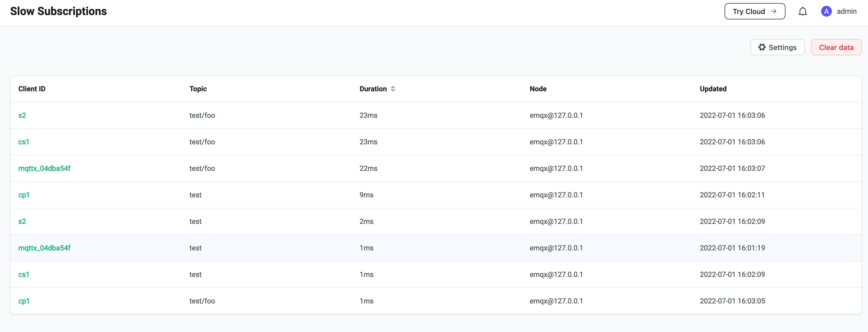Image resolution: width=868 pixels, height=332 pixels.
Task: Open client cp1 with 9ms duration
Action: tap(24, 195)
